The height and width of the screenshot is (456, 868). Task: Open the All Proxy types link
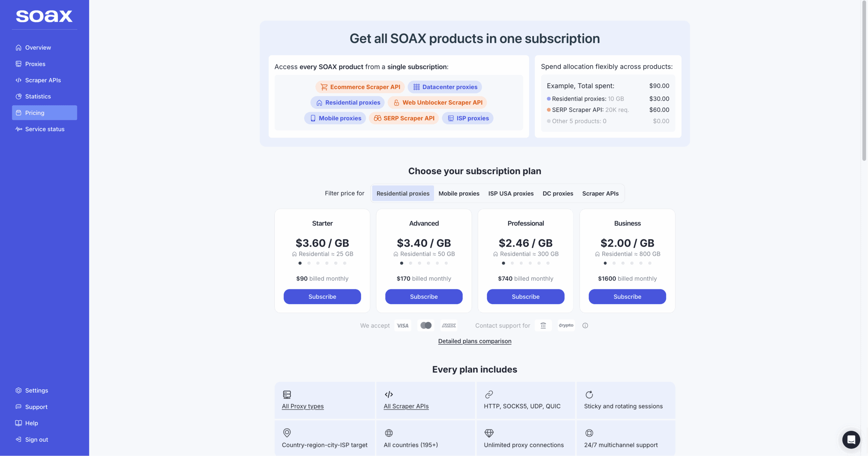[x=303, y=406]
